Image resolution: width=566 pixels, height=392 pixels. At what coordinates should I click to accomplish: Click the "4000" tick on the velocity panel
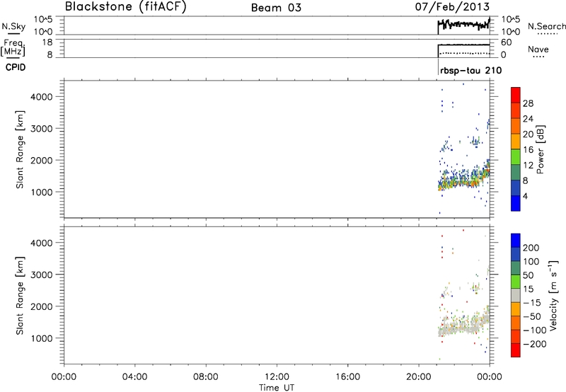tap(42, 243)
